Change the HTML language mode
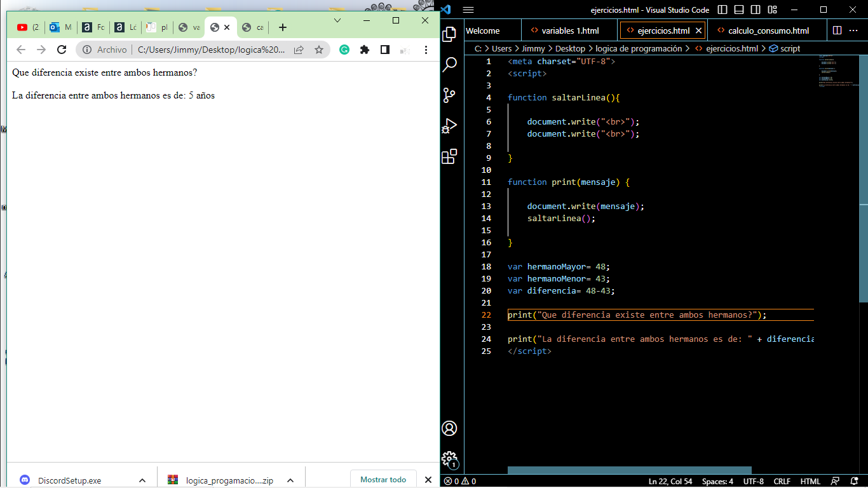868x488 pixels. tap(810, 481)
